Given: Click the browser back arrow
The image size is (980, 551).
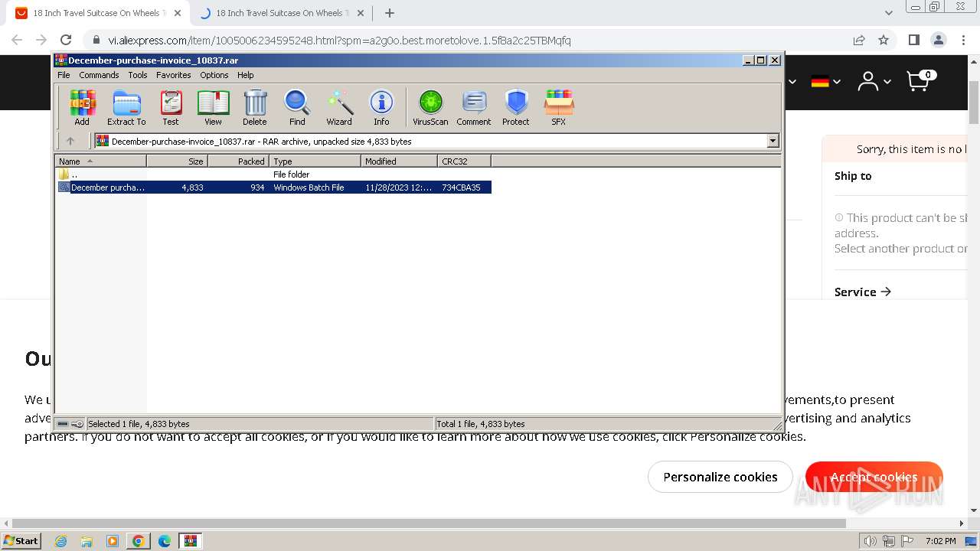Looking at the screenshot, I should click(x=17, y=41).
